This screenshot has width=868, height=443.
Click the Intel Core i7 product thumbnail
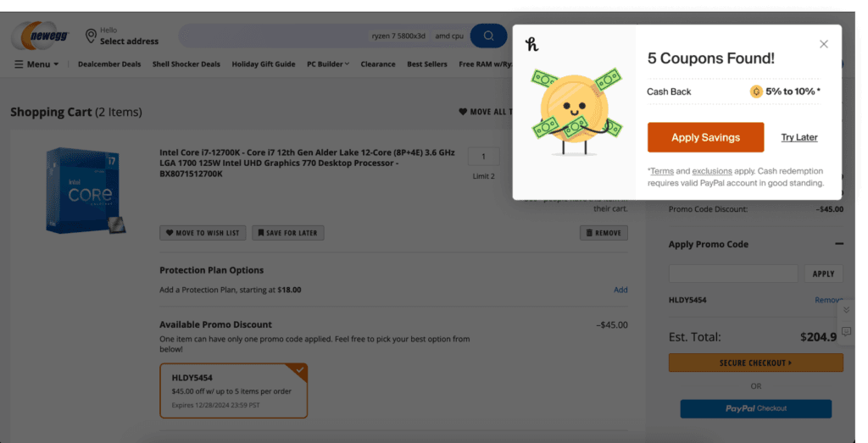point(83,190)
